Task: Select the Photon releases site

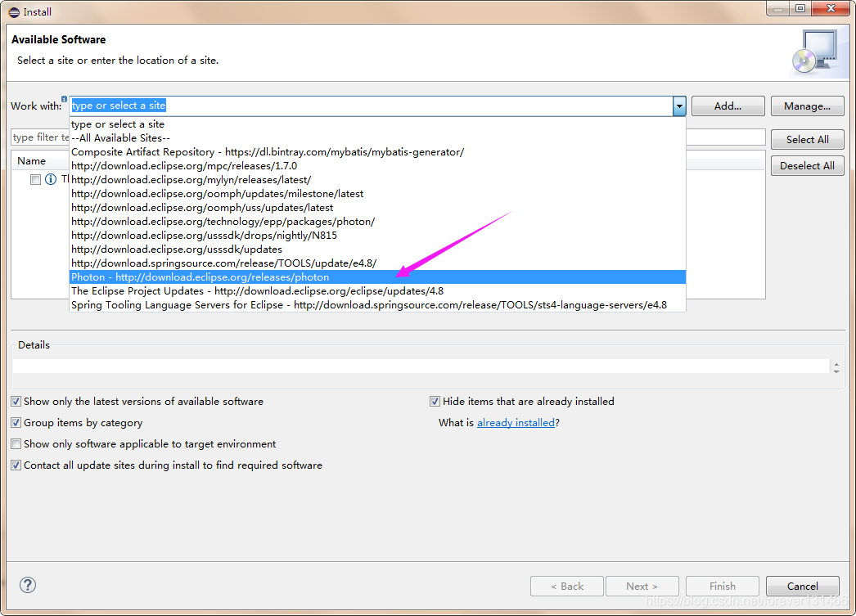Action: coord(377,277)
